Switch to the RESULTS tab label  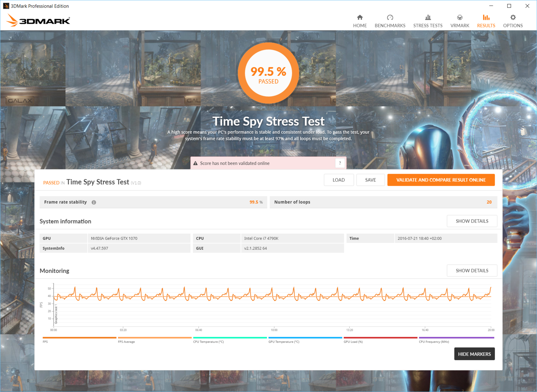[x=486, y=25]
